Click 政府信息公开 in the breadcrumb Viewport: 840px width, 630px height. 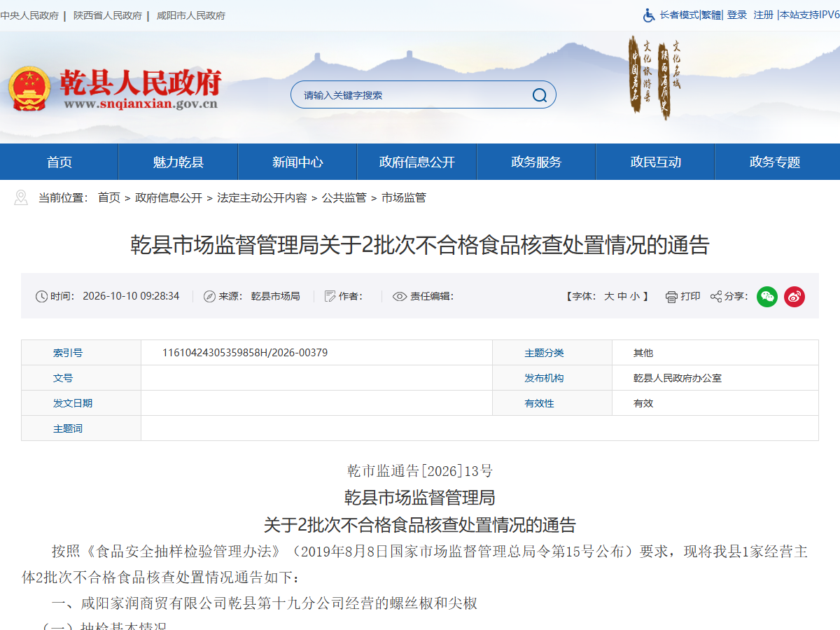169,198
